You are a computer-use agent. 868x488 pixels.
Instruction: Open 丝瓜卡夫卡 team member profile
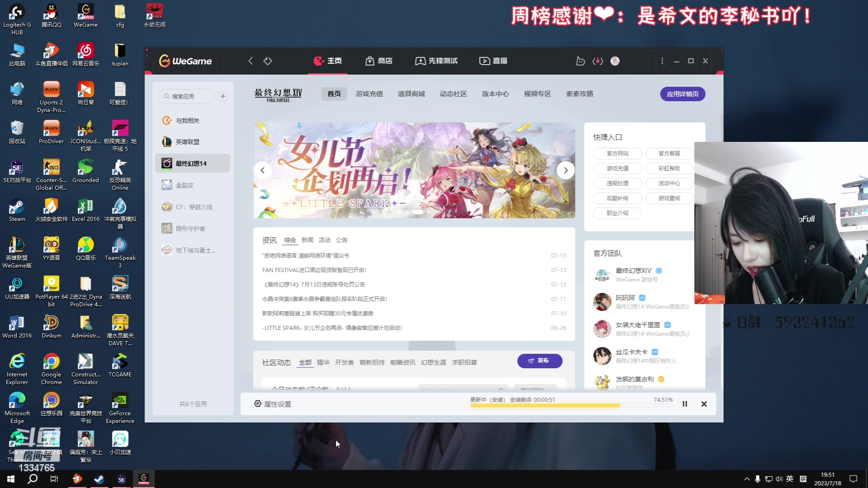coord(632,352)
